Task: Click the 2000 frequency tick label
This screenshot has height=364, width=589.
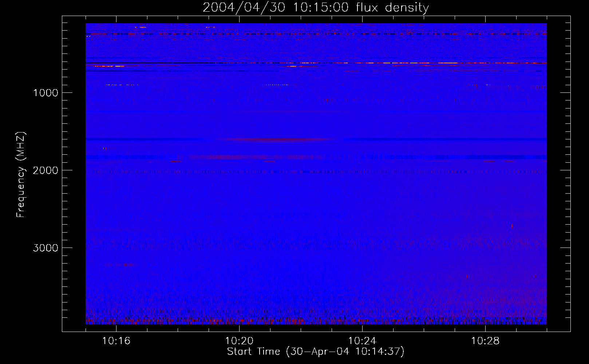Action: (x=46, y=170)
